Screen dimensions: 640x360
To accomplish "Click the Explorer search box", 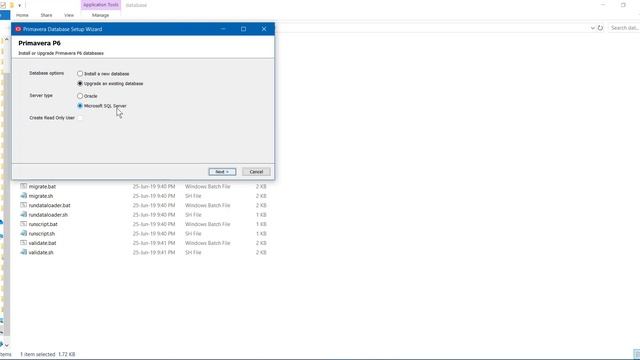I will pos(624,28).
